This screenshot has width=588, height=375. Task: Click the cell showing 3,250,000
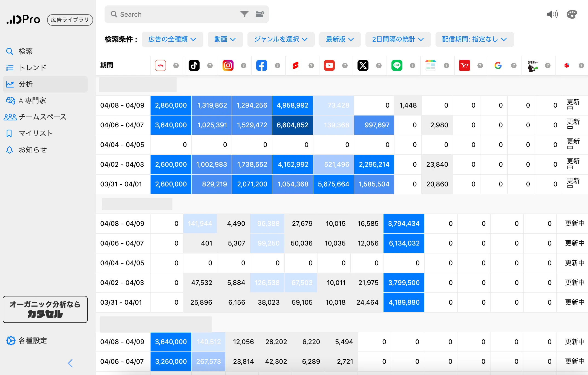coord(171,362)
